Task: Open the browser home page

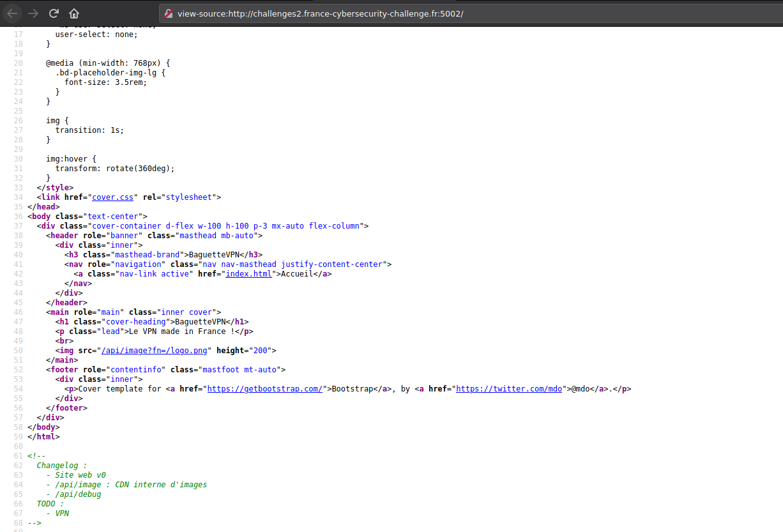Action: coord(74,13)
